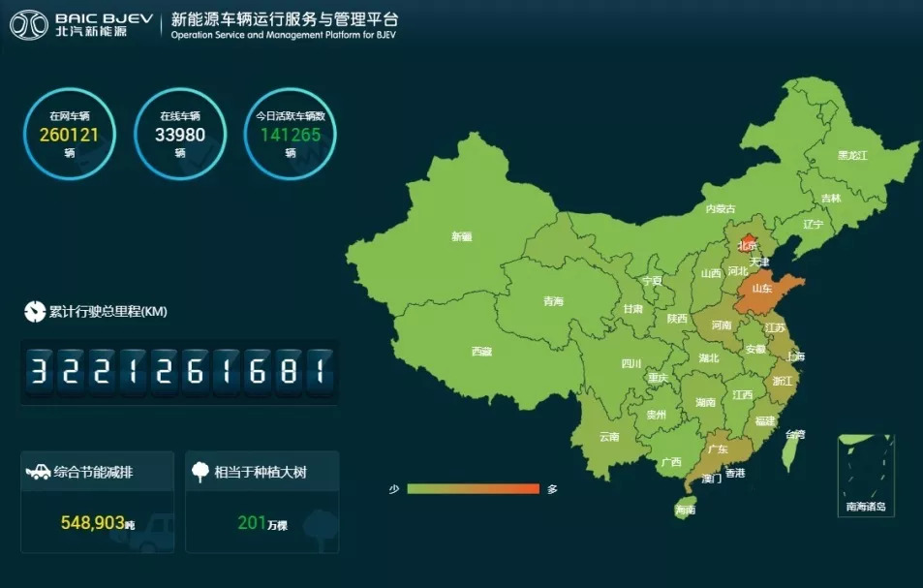
Task: Select the 在线车辆 33980 circle gauge
Action: [180, 135]
